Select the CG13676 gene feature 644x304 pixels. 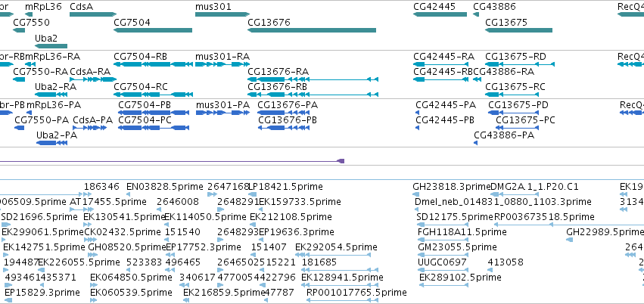coord(312,30)
